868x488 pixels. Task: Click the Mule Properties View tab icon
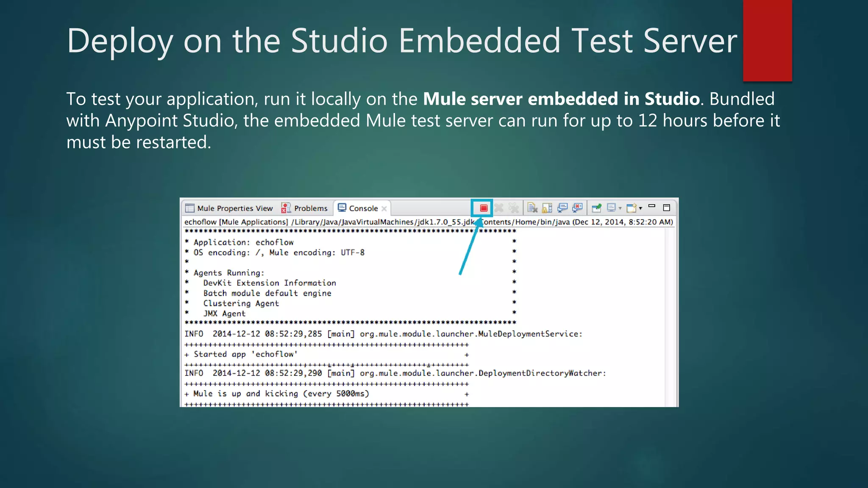pos(190,208)
